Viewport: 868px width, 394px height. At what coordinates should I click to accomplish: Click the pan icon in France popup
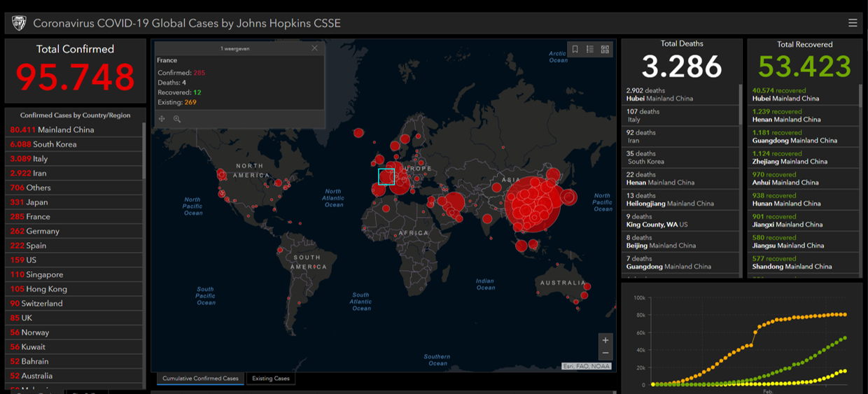pyautogui.click(x=162, y=119)
